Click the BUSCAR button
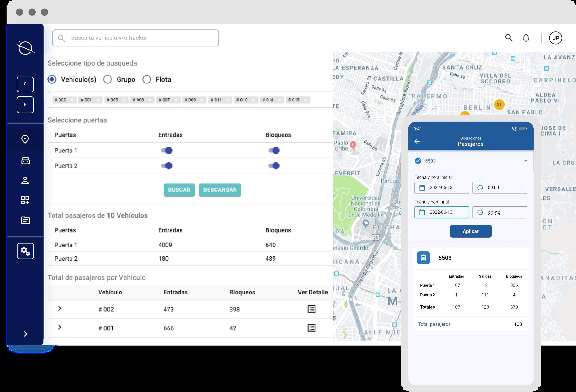 (x=179, y=190)
